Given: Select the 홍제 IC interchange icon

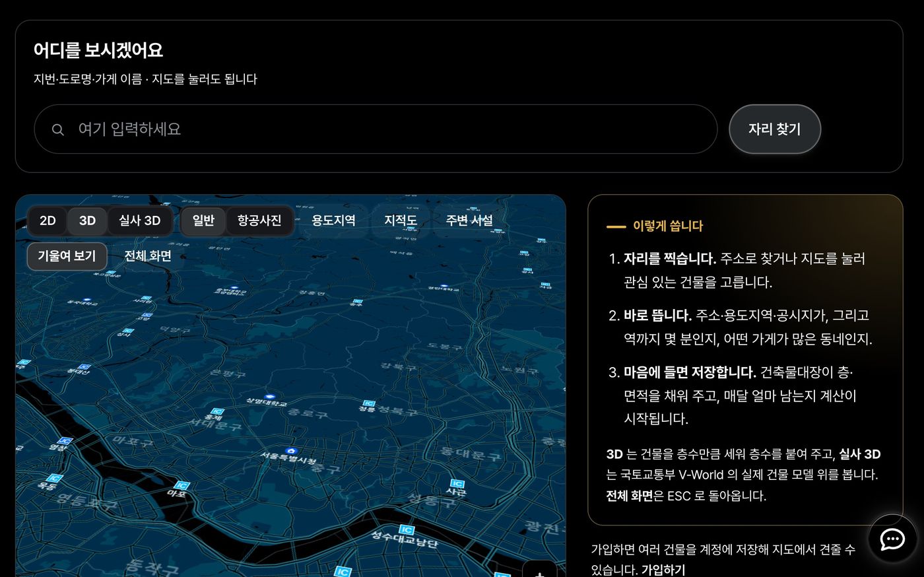Looking at the screenshot, I should point(216,411).
